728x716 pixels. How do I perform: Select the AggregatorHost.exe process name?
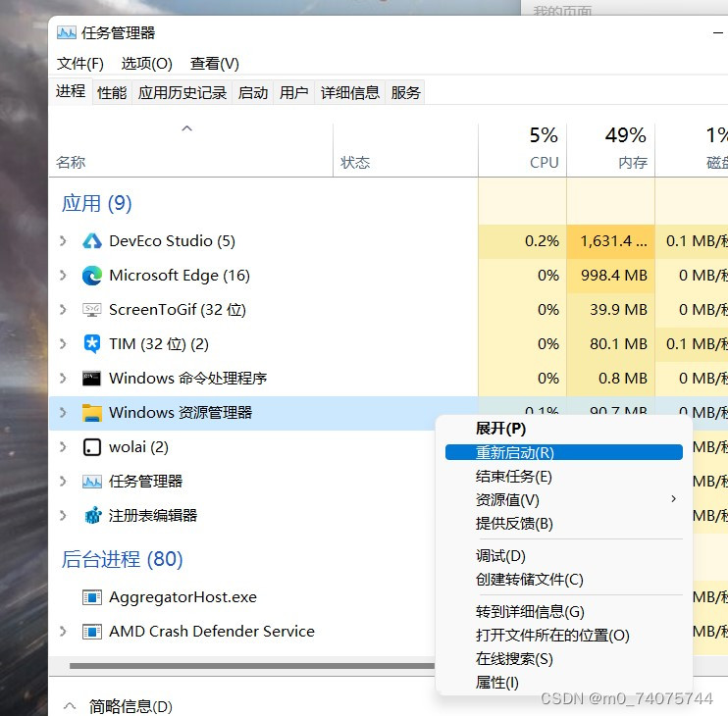pos(182,596)
